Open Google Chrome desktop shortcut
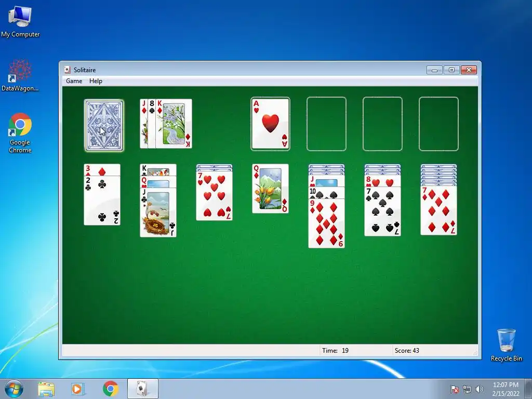 point(20,133)
